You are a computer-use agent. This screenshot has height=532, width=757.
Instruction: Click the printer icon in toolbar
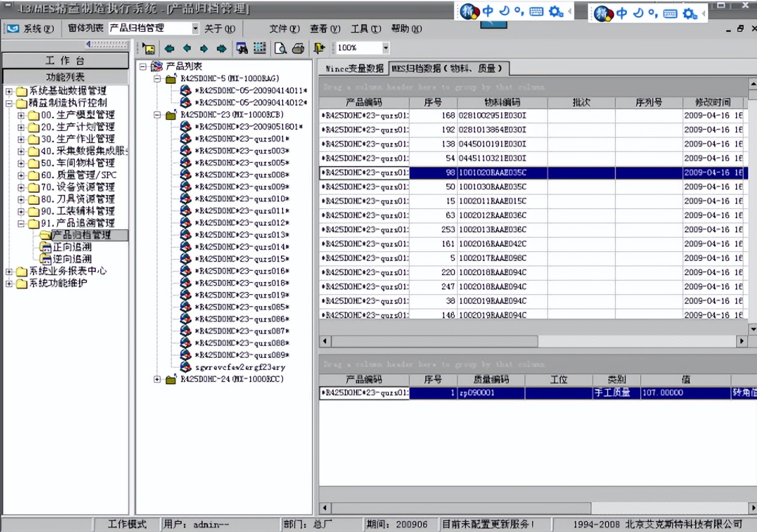(298, 48)
